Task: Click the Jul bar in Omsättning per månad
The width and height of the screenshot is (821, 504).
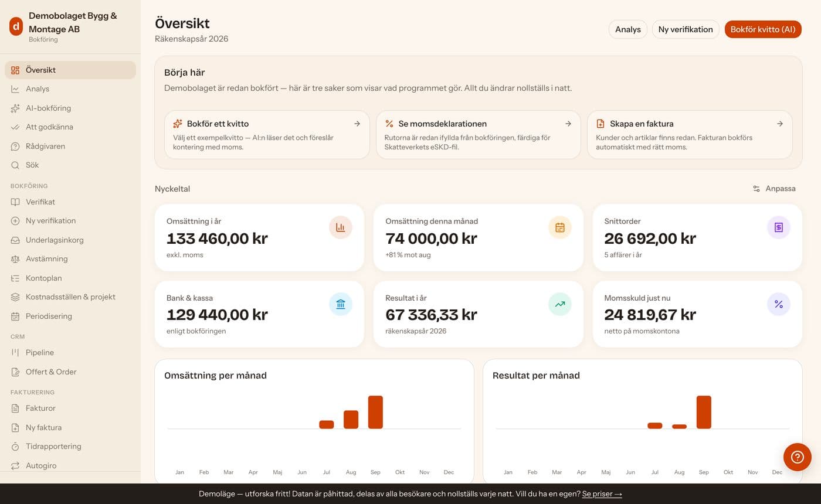Action: click(x=327, y=424)
